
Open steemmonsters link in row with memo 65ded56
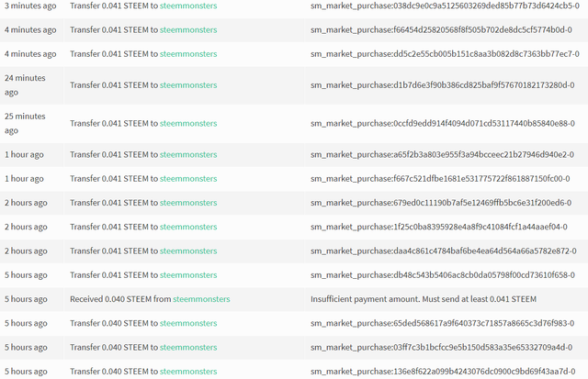pos(188,323)
